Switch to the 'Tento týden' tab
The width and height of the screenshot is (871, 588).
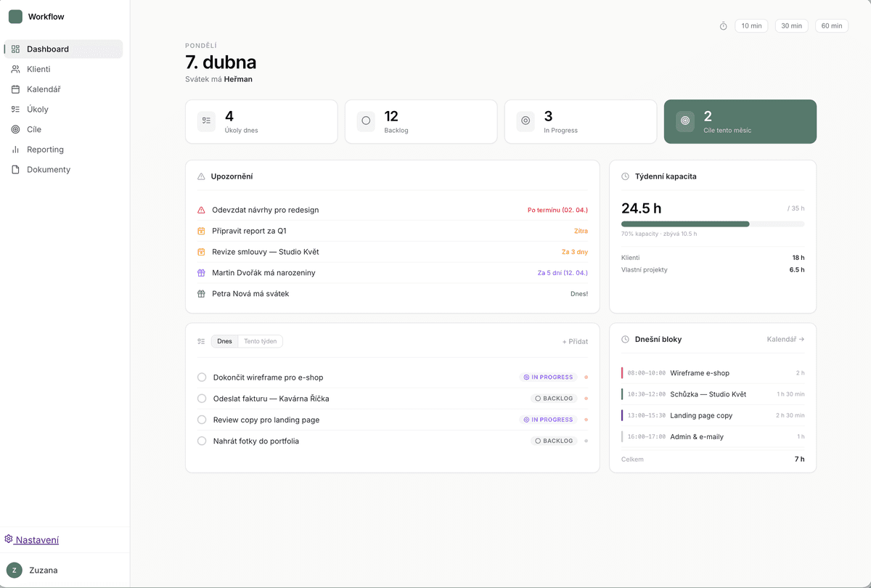click(x=260, y=340)
